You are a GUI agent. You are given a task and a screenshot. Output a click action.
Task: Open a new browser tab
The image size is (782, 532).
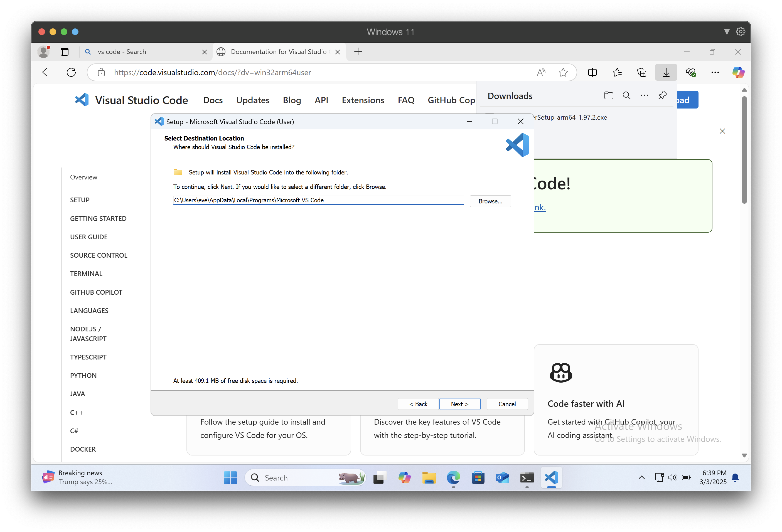pyautogui.click(x=358, y=51)
